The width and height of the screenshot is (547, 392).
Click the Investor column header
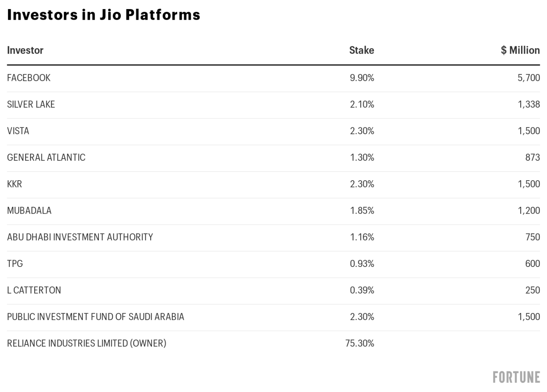click(25, 50)
